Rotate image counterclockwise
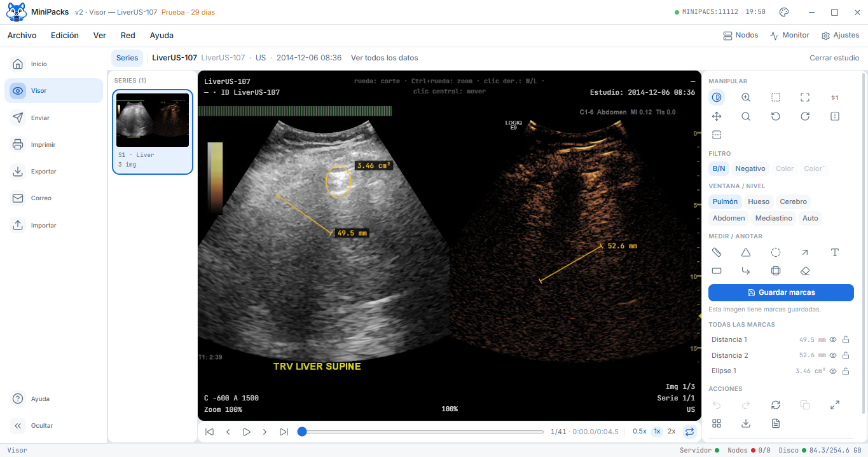The image size is (868, 457). click(776, 116)
